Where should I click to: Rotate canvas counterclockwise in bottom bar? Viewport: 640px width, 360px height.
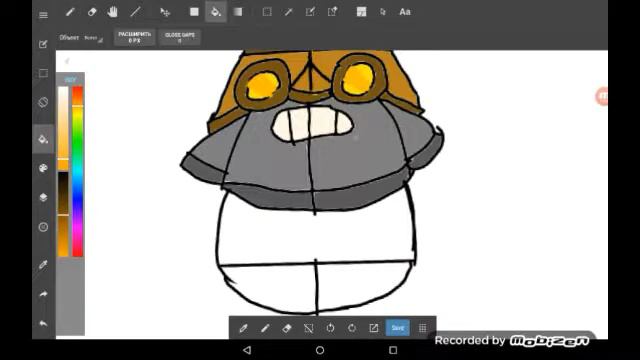330,328
